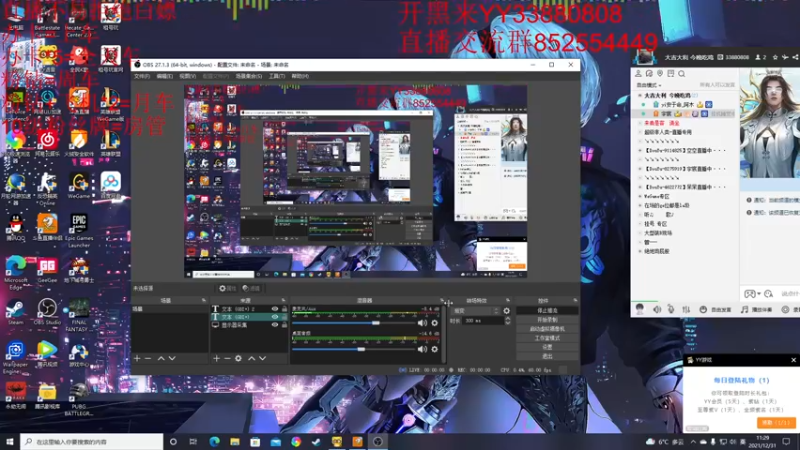This screenshot has width=800, height=450.
Task: Toggle lock of 显示器采集 source
Action: click(285, 325)
